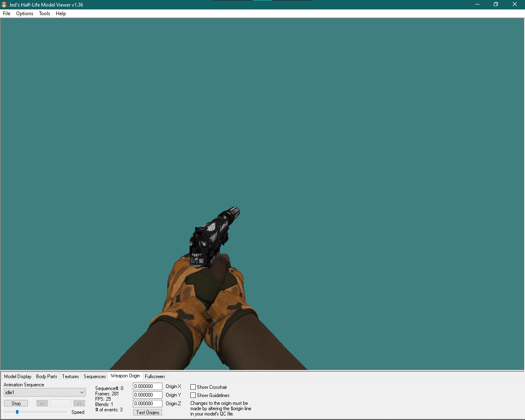Click the 'Animation Sequence' label
Screen dimensions: 525x420
(24, 385)
